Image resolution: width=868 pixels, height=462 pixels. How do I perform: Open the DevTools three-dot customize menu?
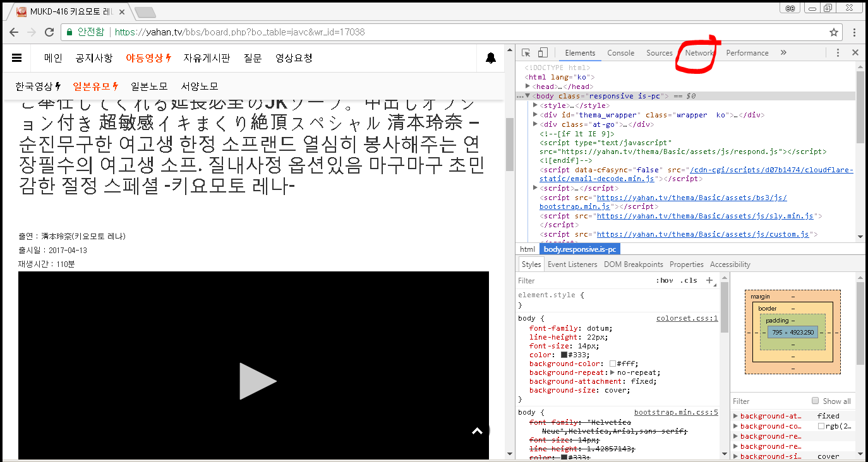[838, 53]
